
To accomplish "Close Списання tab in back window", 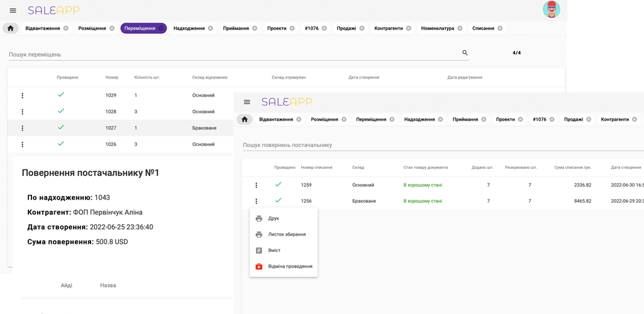I will coord(500,28).
